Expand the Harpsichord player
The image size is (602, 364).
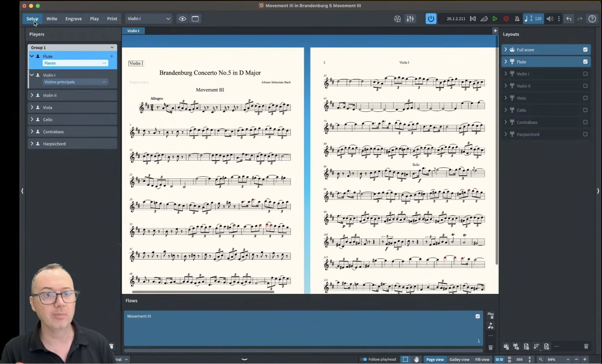[x=32, y=144]
